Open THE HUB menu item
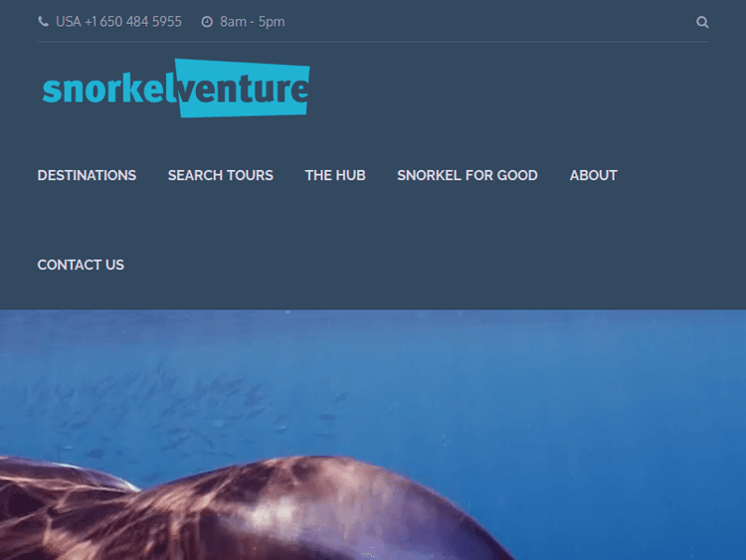Image resolution: width=746 pixels, height=560 pixels. (335, 176)
